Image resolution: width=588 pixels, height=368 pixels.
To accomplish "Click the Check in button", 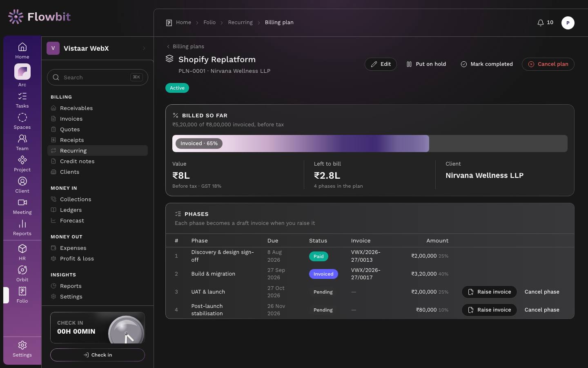I will click(98, 355).
